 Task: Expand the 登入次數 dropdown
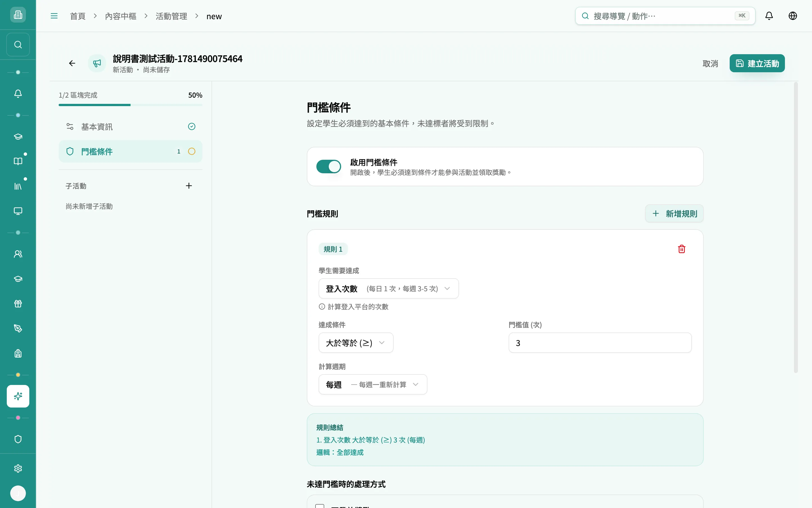pos(389,289)
